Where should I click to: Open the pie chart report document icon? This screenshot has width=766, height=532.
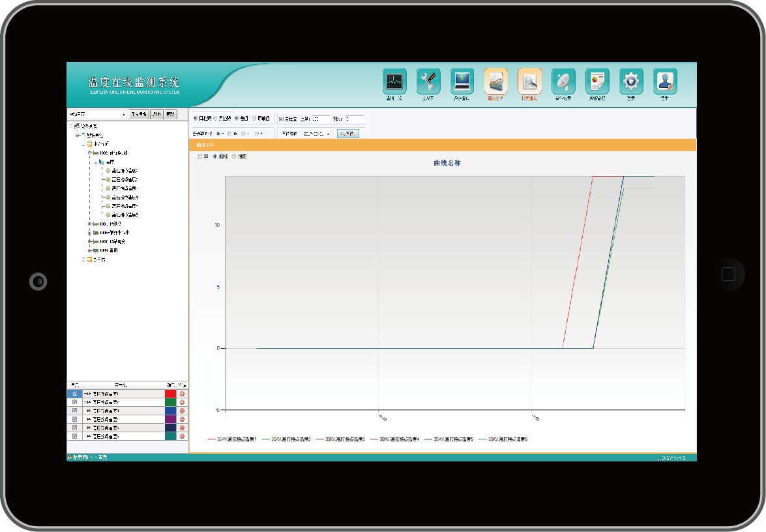597,81
